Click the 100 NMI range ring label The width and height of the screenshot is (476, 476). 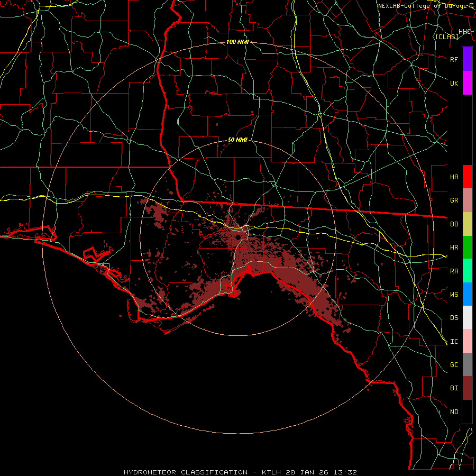pyautogui.click(x=237, y=42)
